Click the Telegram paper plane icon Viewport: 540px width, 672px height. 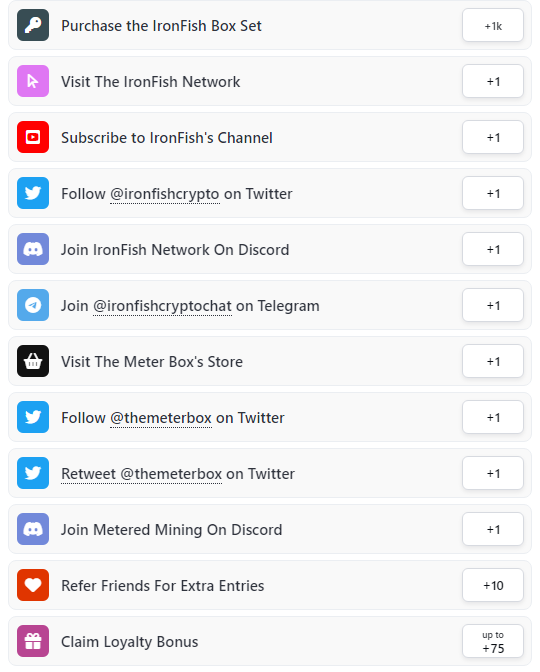[x=33, y=305]
